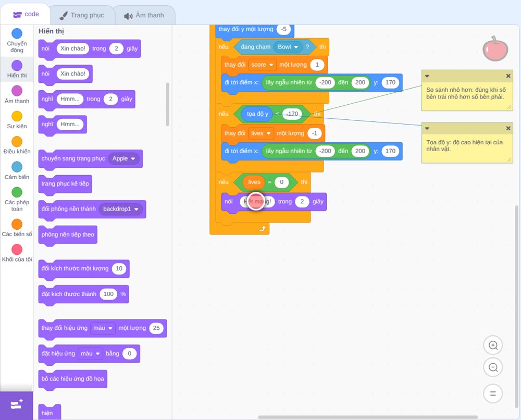Screen dimensions: 521x420
Task: Open the score variable dropdown
Action: pos(262,65)
